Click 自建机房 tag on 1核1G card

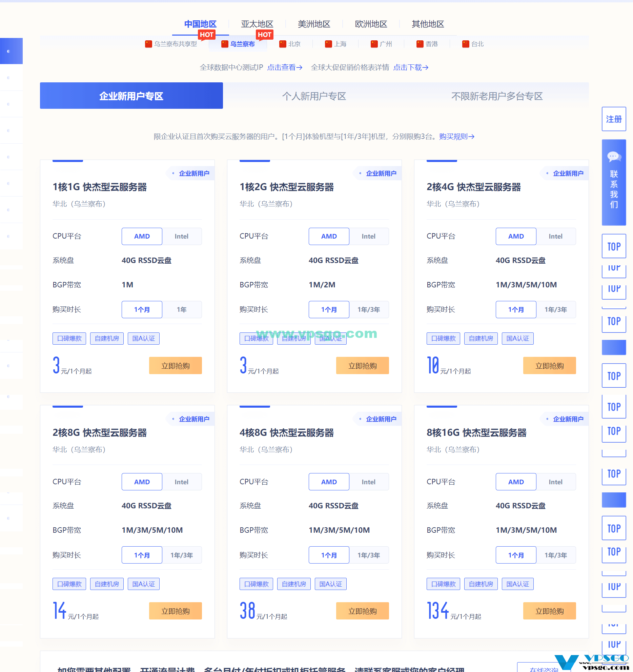(107, 339)
